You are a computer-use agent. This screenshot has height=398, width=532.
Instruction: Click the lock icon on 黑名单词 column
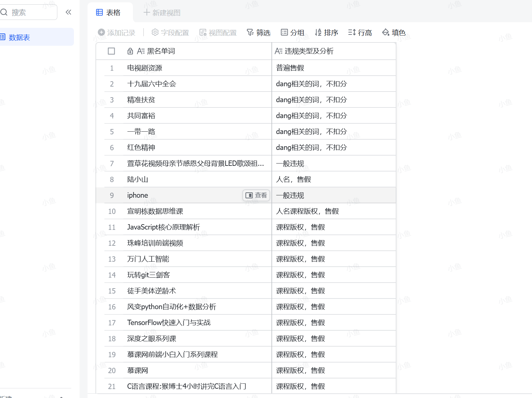coord(130,51)
